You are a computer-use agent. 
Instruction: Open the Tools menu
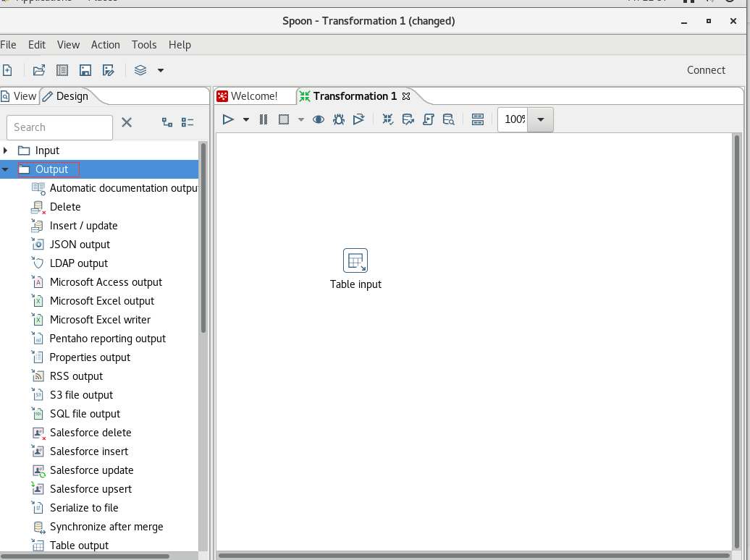pyautogui.click(x=144, y=44)
